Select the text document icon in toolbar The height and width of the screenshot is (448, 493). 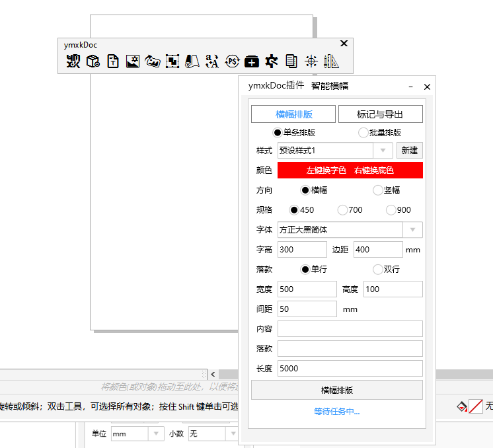click(113, 61)
